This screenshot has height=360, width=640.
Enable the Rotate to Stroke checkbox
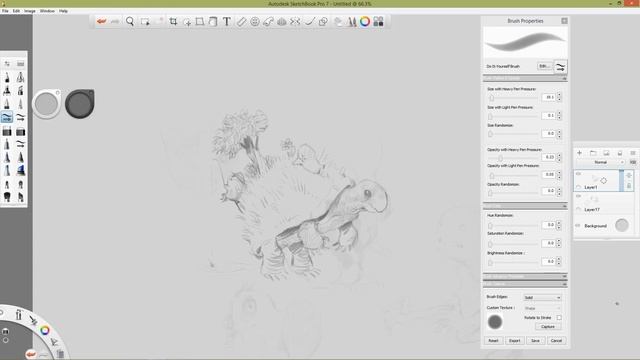(x=559, y=318)
